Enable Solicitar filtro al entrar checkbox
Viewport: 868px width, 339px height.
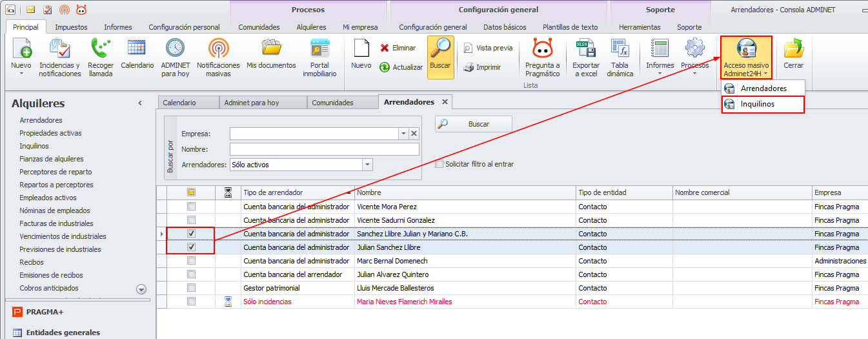(439, 164)
